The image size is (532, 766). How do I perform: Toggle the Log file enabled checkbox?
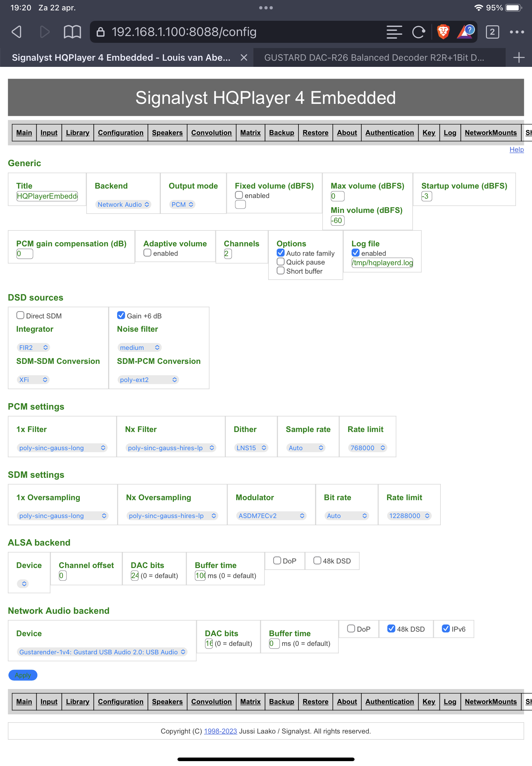click(356, 253)
